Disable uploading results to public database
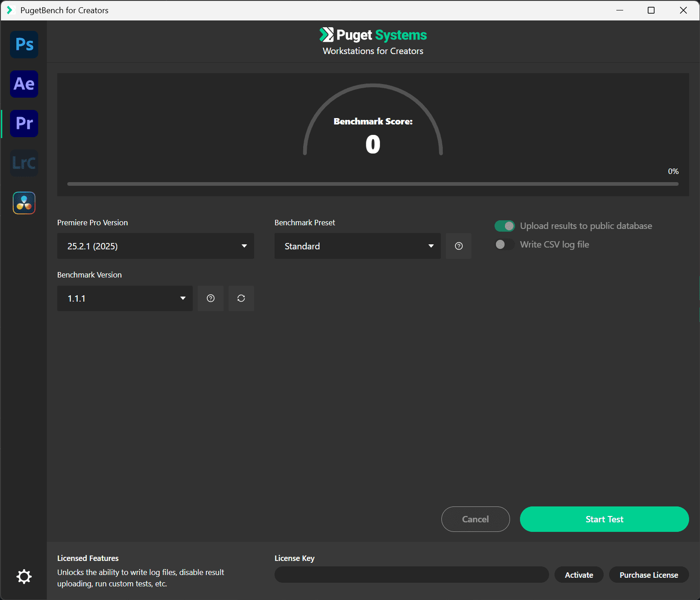 click(x=505, y=226)
